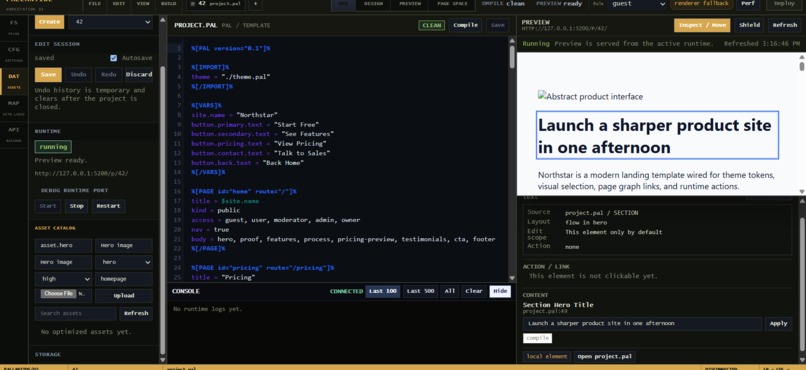Click line 16 PAGE id="home" in editor
Screen dimensions: 806x370
[243, 191]
